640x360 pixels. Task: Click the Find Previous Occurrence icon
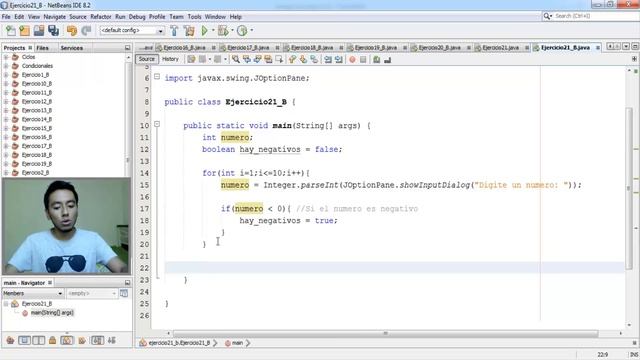[x=247, y=60]
